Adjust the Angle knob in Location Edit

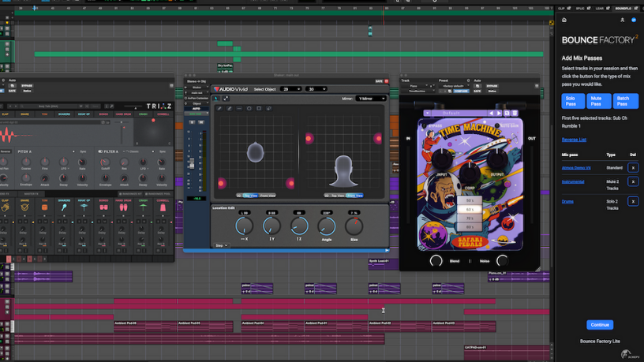click(327, 226)
